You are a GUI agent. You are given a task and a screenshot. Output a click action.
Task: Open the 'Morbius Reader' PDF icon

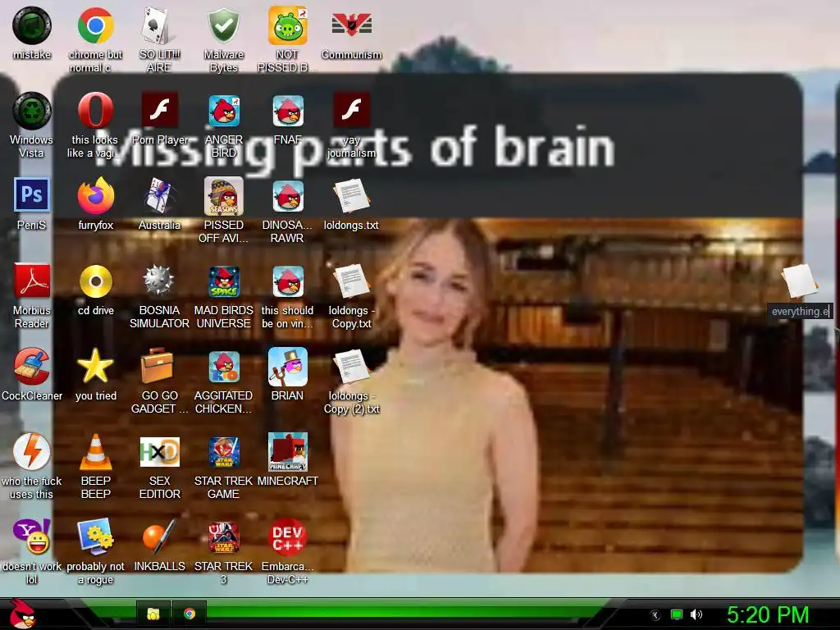tap(32, 281)
